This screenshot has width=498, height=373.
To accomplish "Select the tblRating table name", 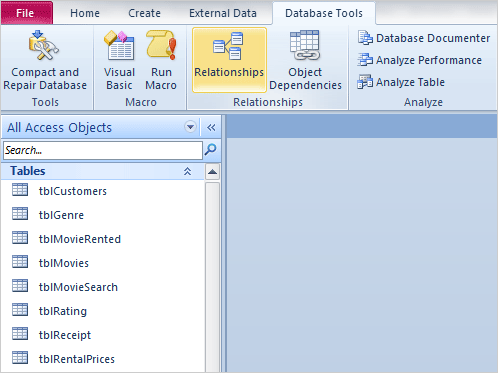I will click(x=63, y=311).
